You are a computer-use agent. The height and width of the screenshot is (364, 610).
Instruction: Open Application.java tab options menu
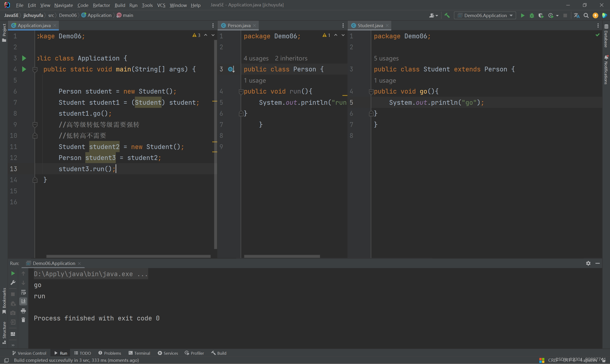[x=213, y=25]
